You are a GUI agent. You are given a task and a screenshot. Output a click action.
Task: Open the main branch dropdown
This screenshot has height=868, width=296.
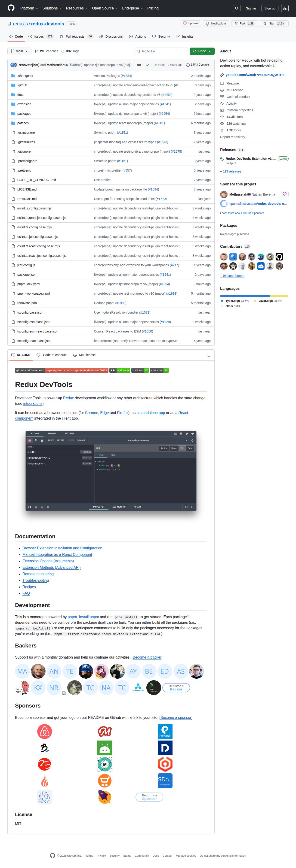coord(19,51)
